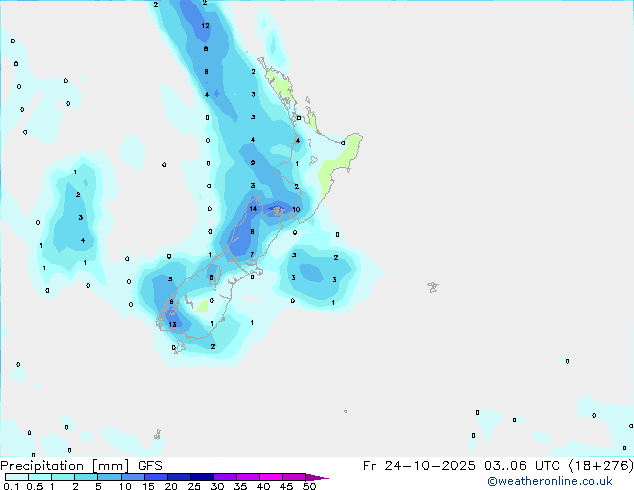Click the '(18+276)' forecast run text
The height and width of the screenshot is (490, 634).
pos(601,466)
